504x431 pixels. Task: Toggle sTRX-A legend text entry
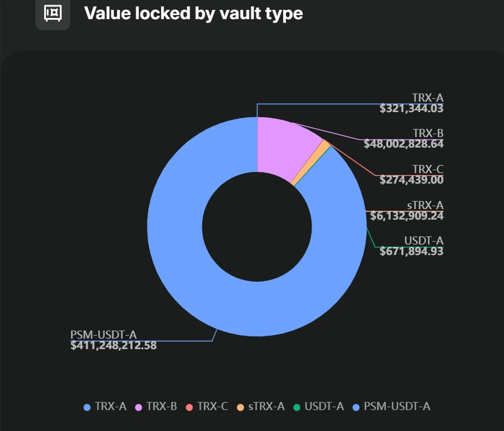tap(267, 407)
